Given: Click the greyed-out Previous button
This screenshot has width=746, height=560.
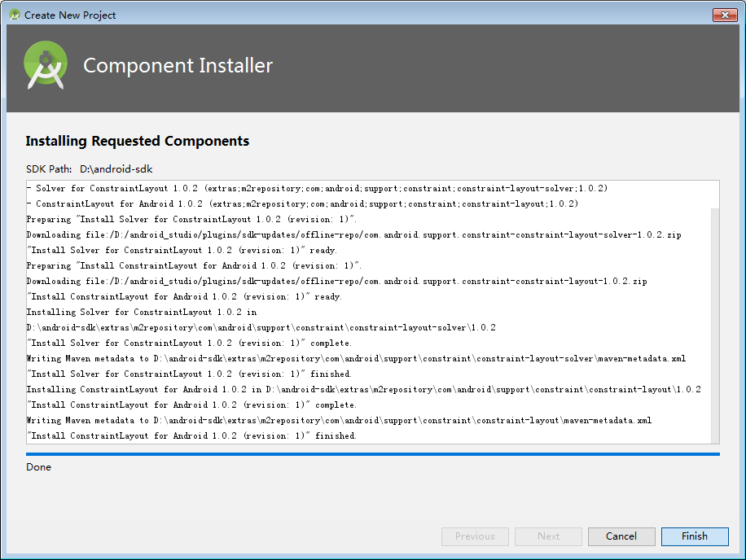Looking at the screenshot, I should (x=475, y=536).
